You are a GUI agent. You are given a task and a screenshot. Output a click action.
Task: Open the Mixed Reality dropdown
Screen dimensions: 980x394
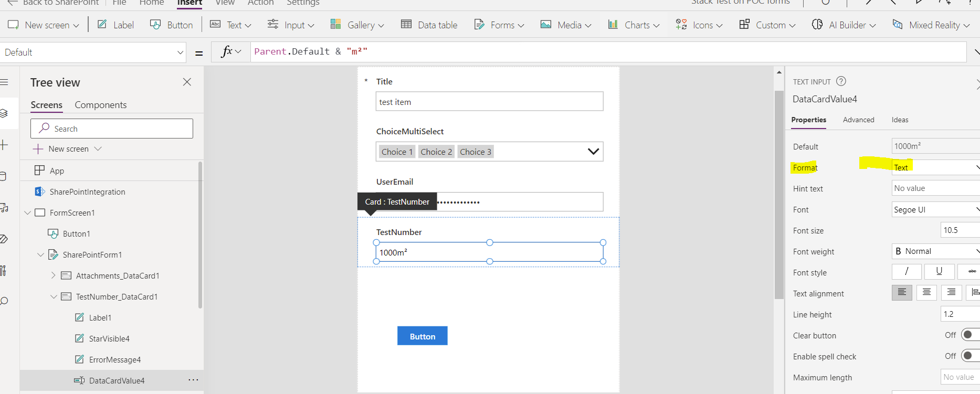(x=931, y=25)
